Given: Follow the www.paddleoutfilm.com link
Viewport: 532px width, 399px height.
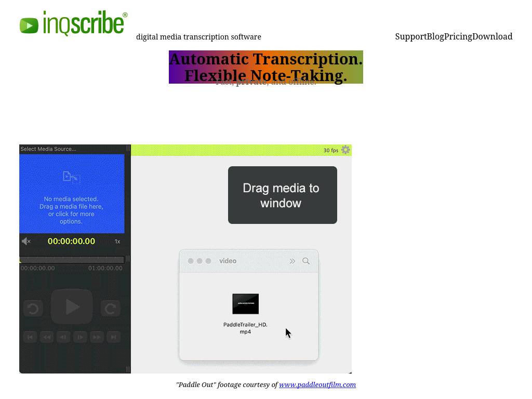Looking at the screenshot, I should [317, 384].
